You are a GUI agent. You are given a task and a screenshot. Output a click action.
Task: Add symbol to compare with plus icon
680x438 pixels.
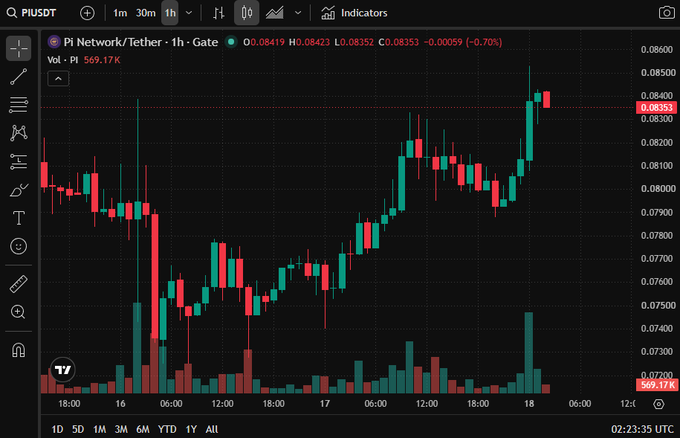click(87, 13)
